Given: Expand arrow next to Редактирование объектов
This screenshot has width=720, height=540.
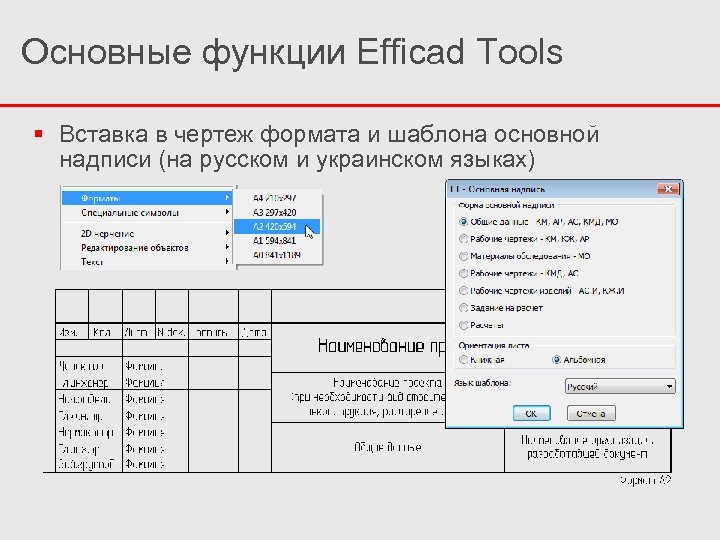Looking at the screenshot, I should (x=227, y=247).
